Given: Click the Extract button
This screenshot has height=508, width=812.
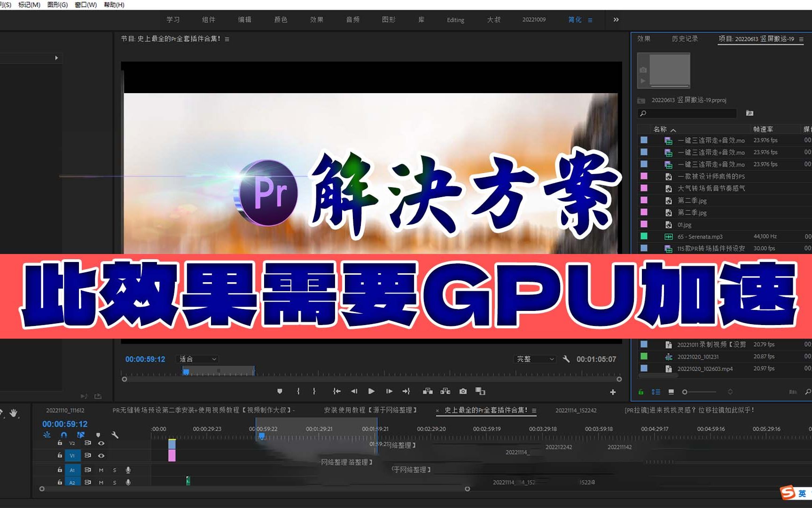Looking at the screenshot, I should click(x=445, y=391).
